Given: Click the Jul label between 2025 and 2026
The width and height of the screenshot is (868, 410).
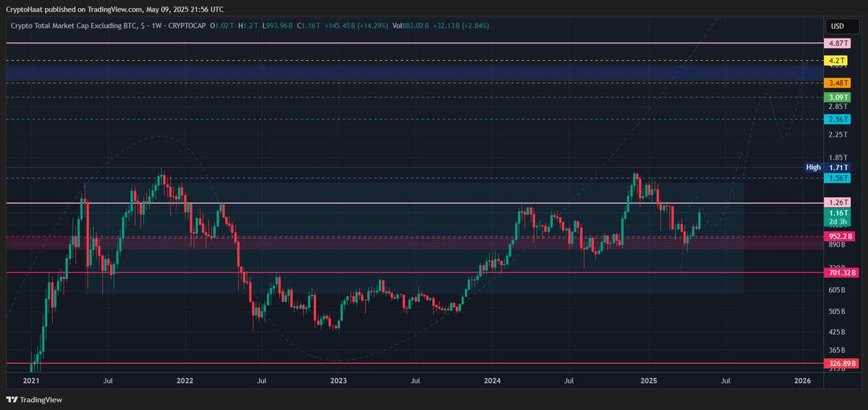Looking at the screenshot, I should (x=726, y=380).
